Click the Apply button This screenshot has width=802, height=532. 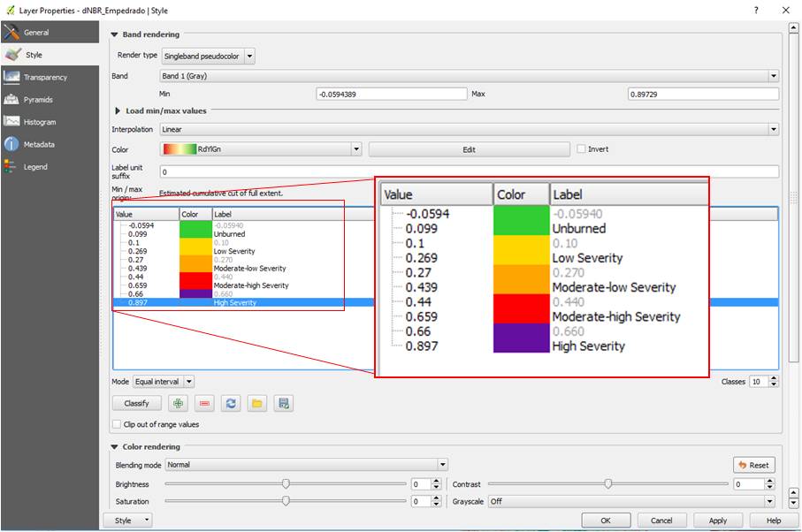click(718, 521)
